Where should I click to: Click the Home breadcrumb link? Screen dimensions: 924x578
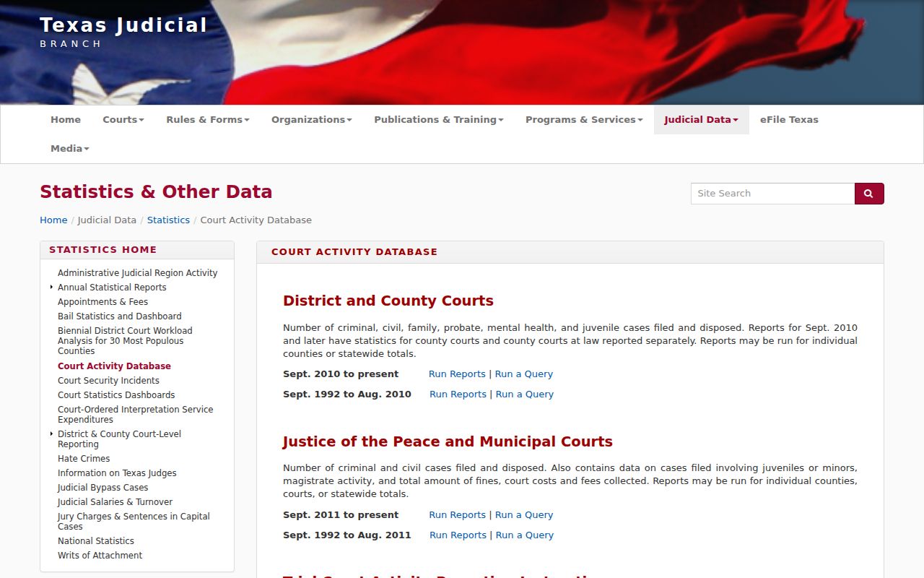click(53, 220)
